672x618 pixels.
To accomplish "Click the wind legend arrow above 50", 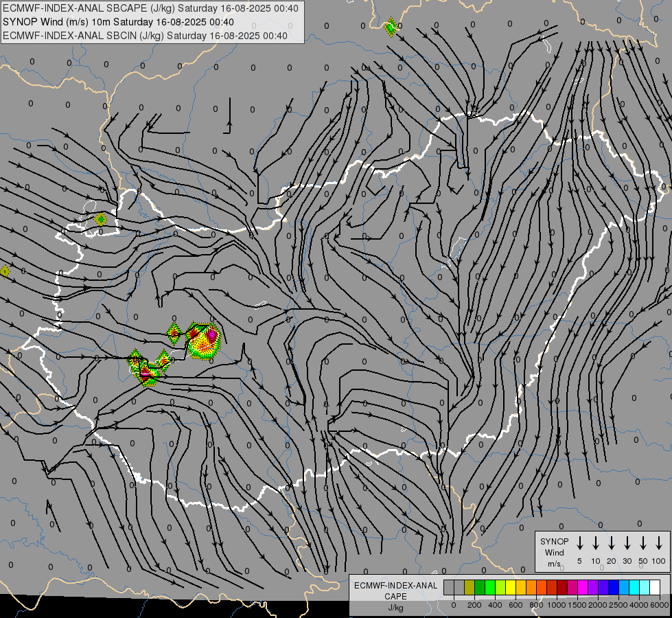I will click(x=643, y=543).
